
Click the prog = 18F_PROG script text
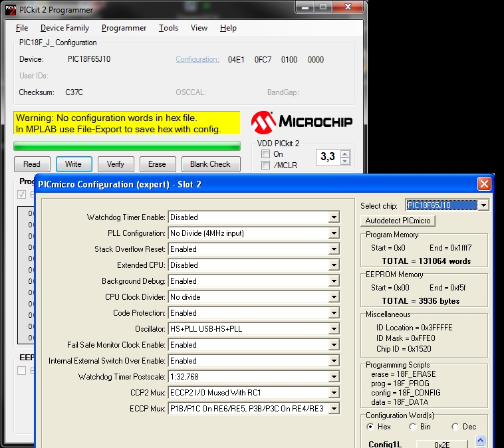pos(400,384)
